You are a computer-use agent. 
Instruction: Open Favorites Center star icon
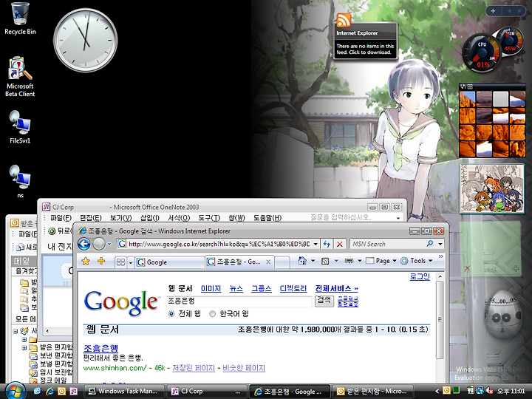click(x=86, y=262)
